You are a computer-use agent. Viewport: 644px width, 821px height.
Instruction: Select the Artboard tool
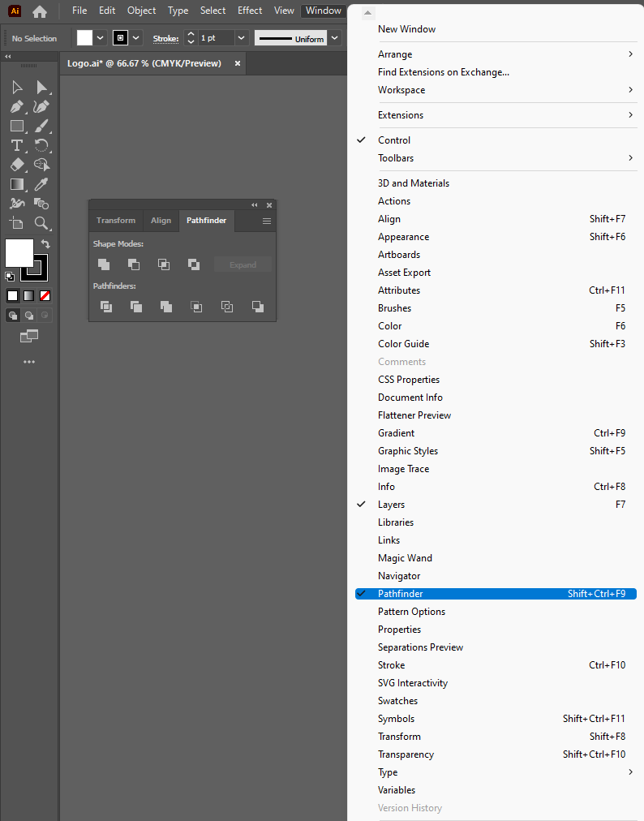coord(17,223)
